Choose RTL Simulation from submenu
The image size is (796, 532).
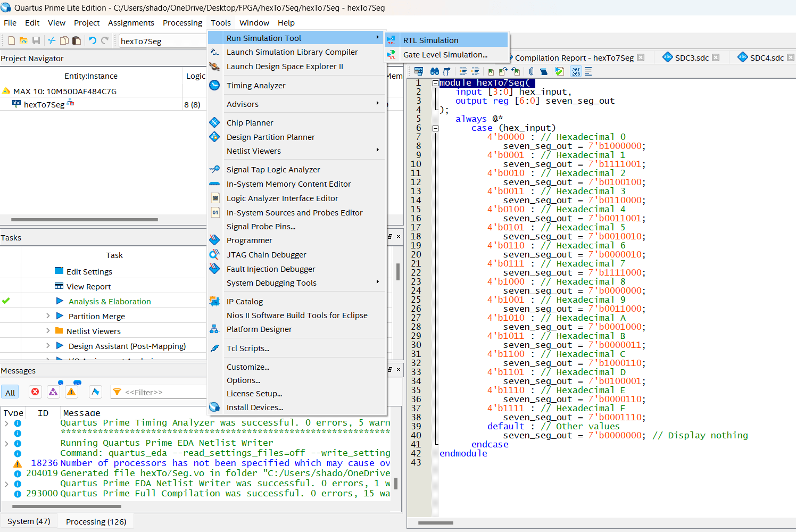point(446,40)
